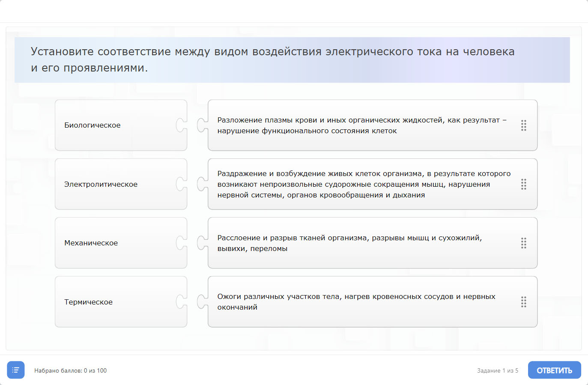The height and width of the screenshot is (385, 588).
Task: Click the task list icon at bottom left
Action: 16,370
